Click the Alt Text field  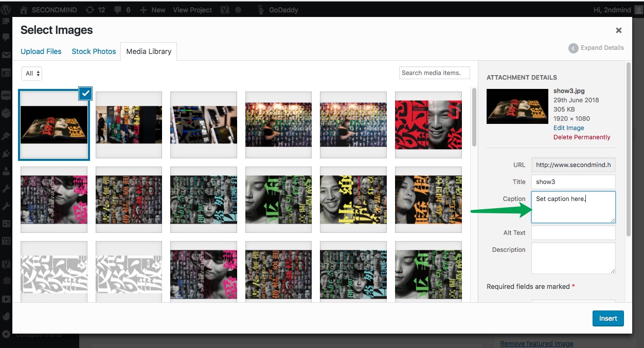tap(573, 233)
